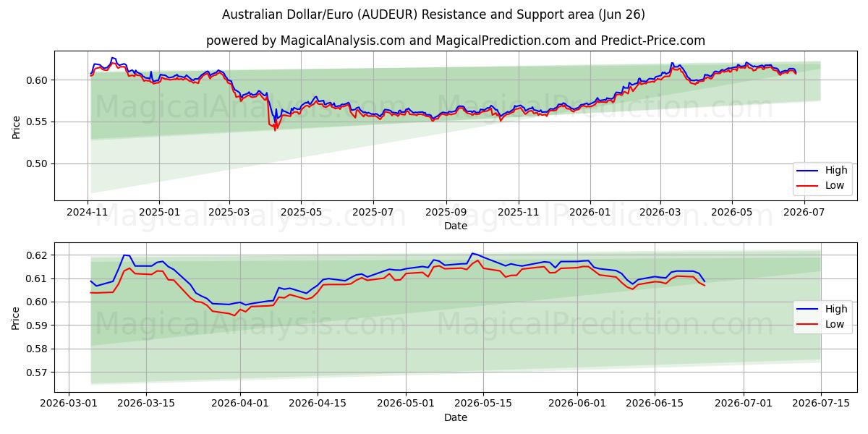Click the '2025-03' x-axis label on top chart
The image size is (868, 434).
click(229, 212)
